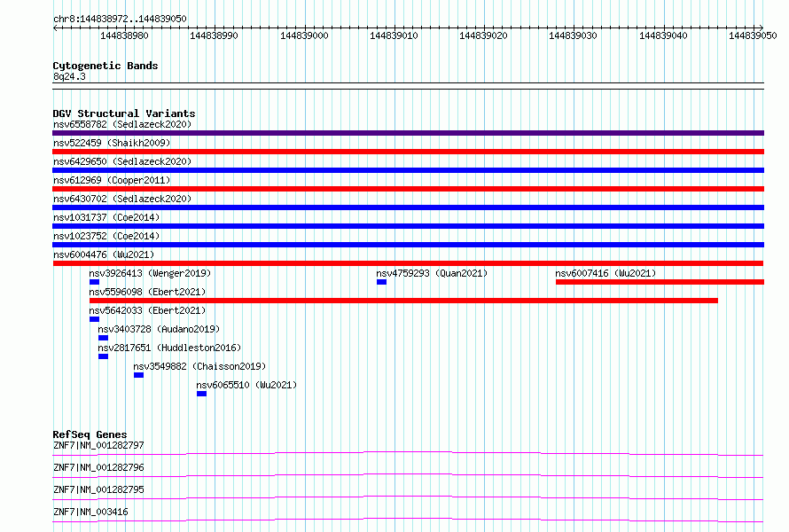
Task: Open the nsv6004476 (Wu2021) label
Action: pos(104,254)
